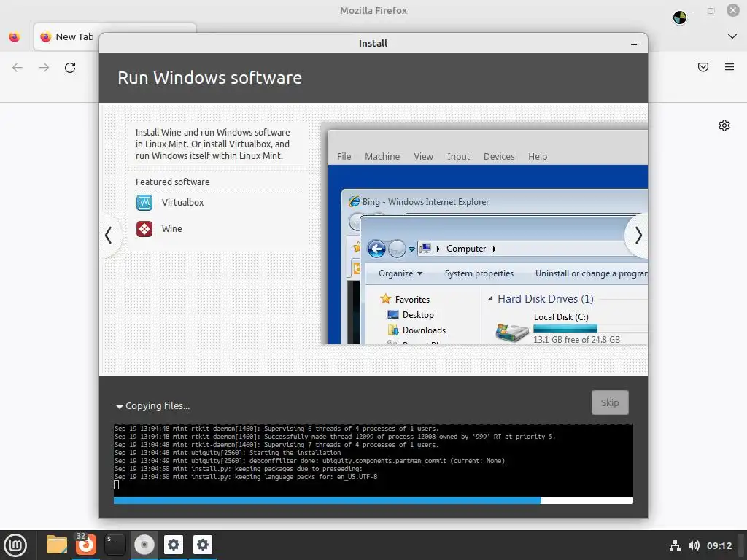Minimize the Install window
The image size is (747, 560).
[634, 44]
